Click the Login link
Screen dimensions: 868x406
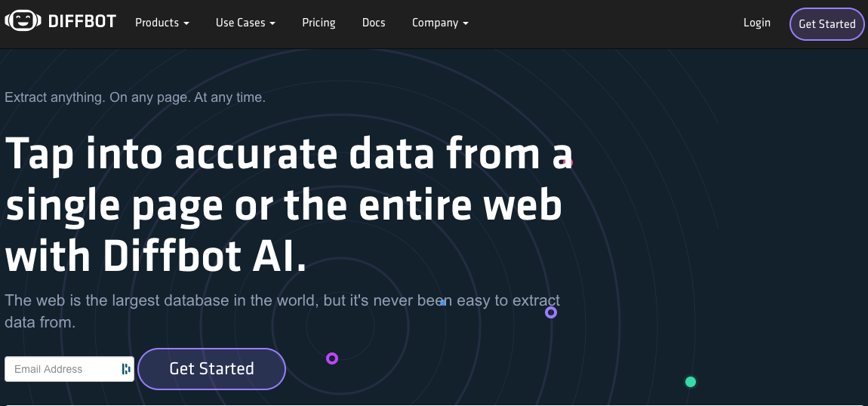pos(756,23)
